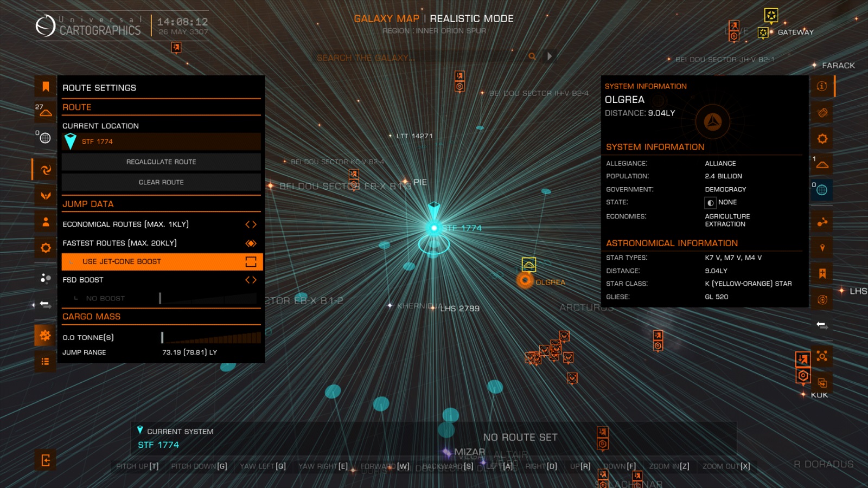
Task: Open the commander person icon tab
Action: (46, 222)
